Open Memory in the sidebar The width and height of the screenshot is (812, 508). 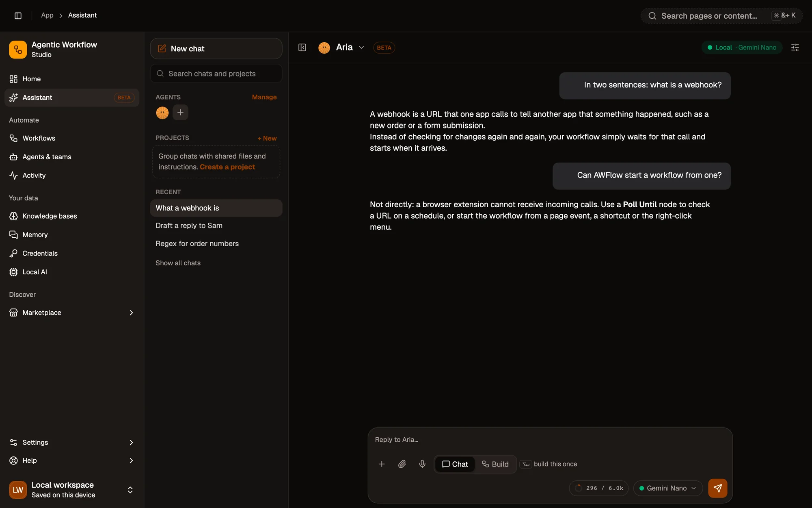pyautogui.click(x=71, y=235)
